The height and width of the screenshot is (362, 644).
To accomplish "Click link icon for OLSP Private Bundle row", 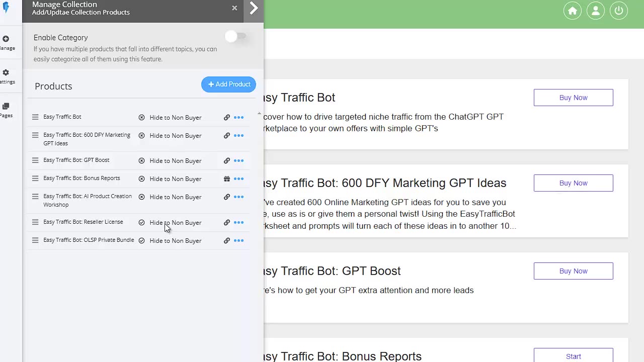I will [227, 241].
